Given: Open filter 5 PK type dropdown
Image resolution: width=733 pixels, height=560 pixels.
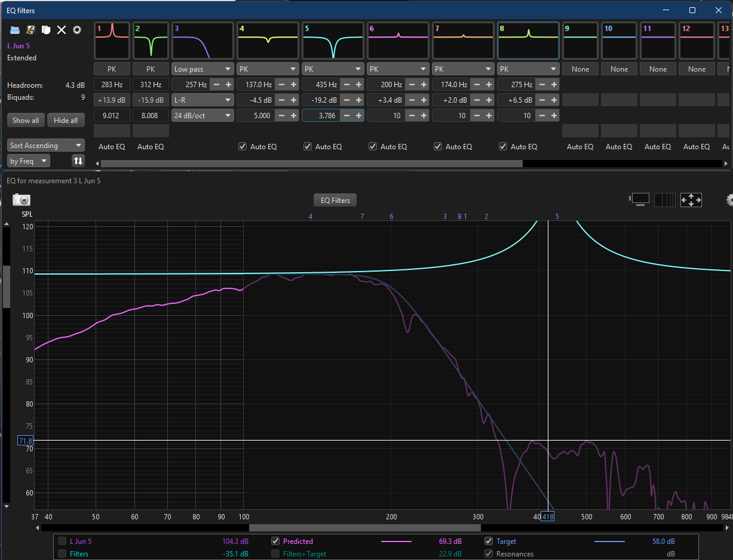Looking at the screenshot, I should [x=333, y=69].
